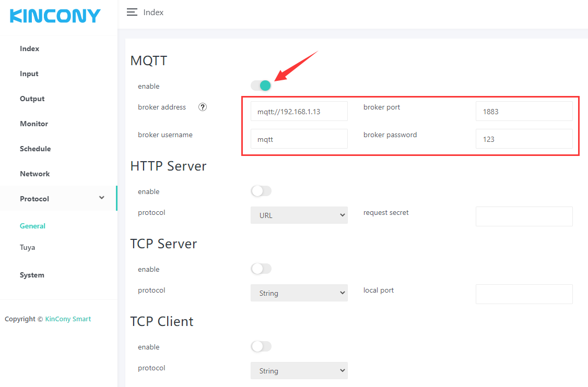The width and height of the screenshot is (588, 387).
Task: Open the TCP Client protocol dropdown
Action: (x=299, y=371)
